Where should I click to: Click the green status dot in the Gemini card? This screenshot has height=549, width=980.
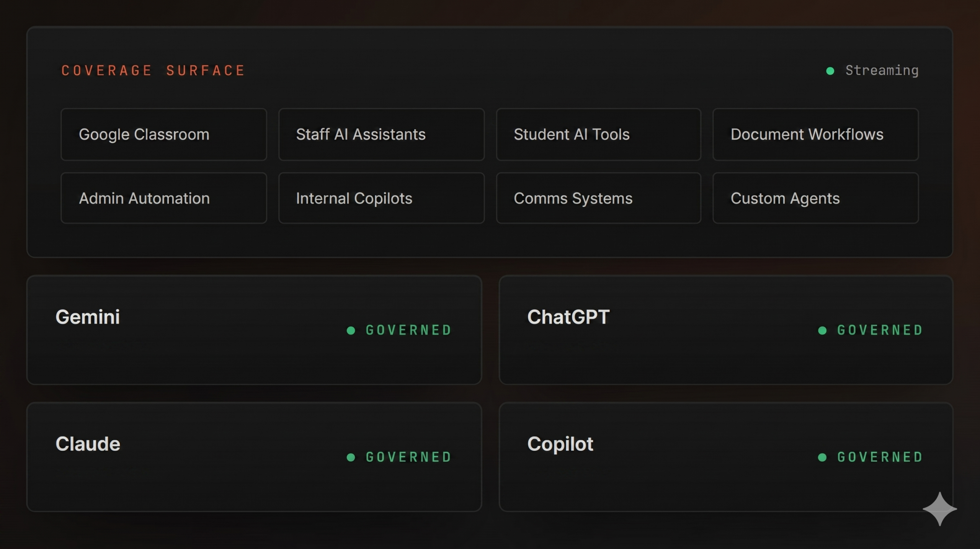[x=351, y=330]
